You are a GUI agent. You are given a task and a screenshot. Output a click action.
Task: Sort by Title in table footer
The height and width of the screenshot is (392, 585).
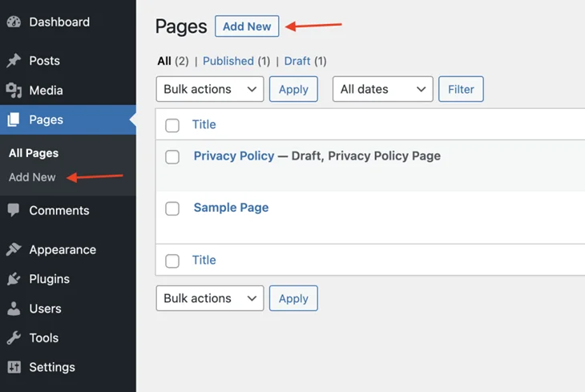click(x=204, y=260)
